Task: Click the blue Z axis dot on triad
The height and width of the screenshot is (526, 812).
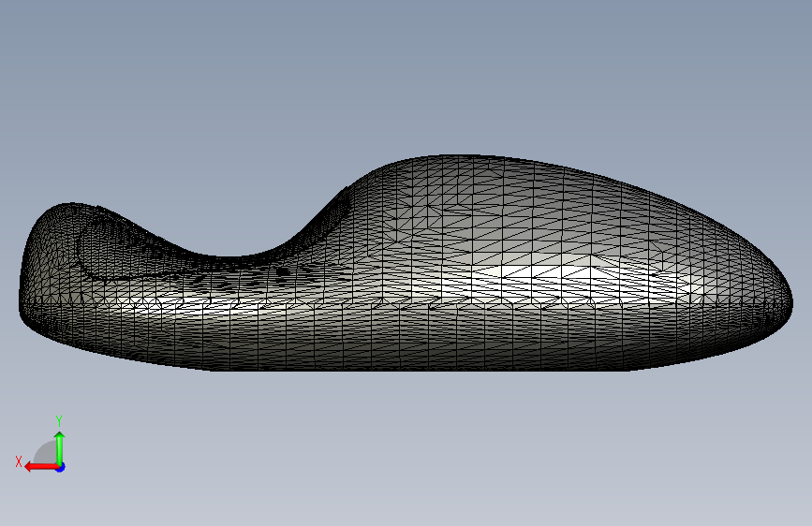Action: (x=61, y=467)
